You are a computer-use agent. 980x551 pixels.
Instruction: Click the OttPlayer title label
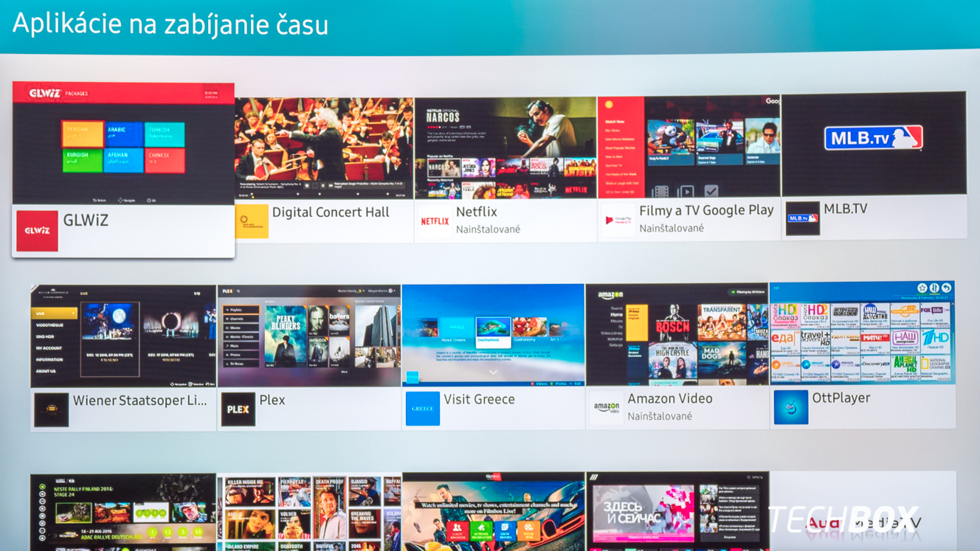[x=841, y=398]
